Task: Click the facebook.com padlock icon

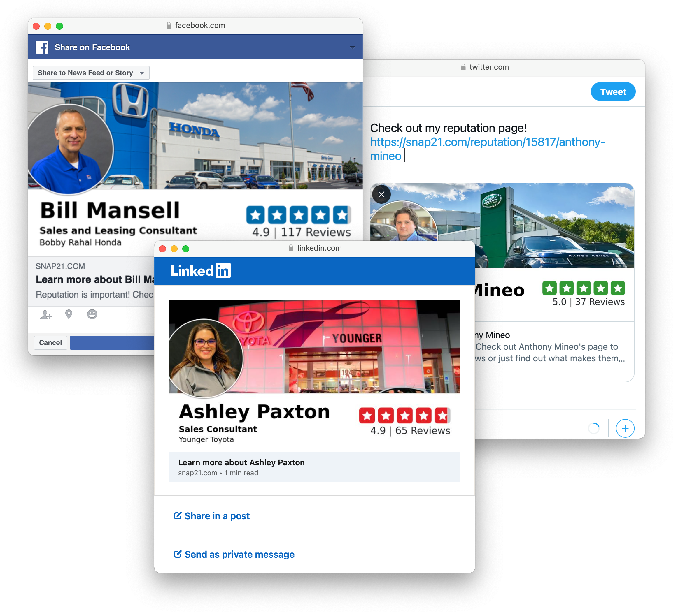Action: pyautogui.click(x=169, y=26)
